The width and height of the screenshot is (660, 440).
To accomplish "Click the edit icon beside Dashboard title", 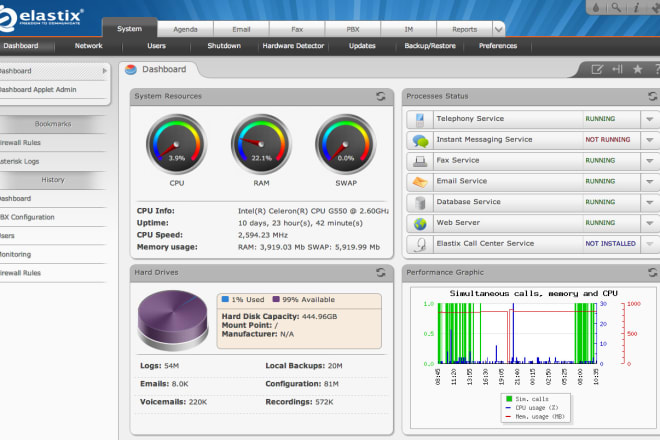I will click(x=597, y=69).
